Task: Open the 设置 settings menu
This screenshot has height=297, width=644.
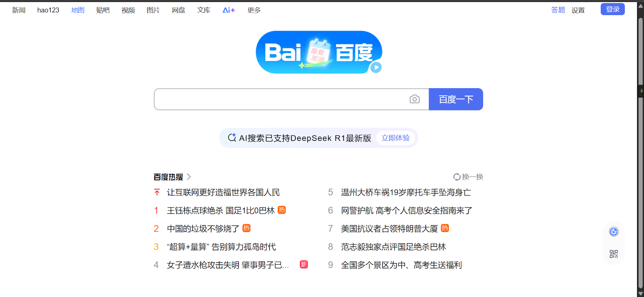Action: (x=578, y=10)
